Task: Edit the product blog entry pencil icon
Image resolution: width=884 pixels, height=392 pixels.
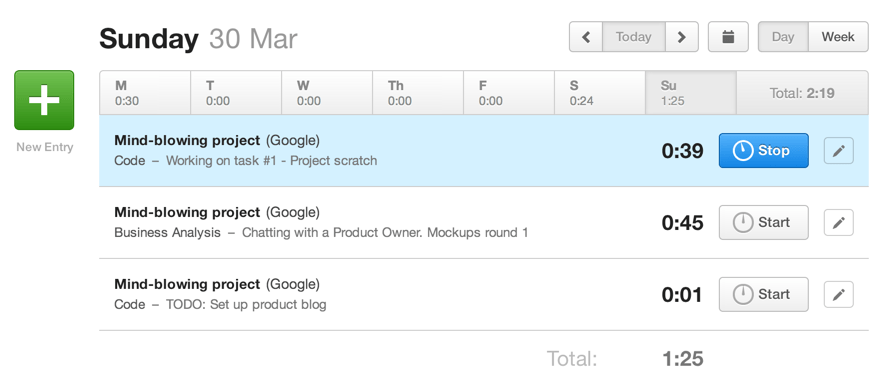Action: 838,294
